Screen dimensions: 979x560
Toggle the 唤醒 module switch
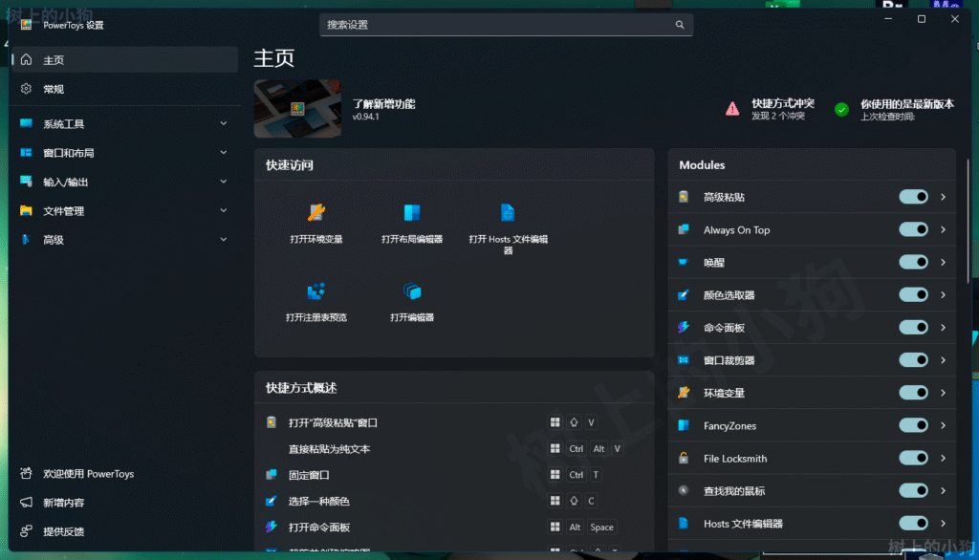click(913, 262)
